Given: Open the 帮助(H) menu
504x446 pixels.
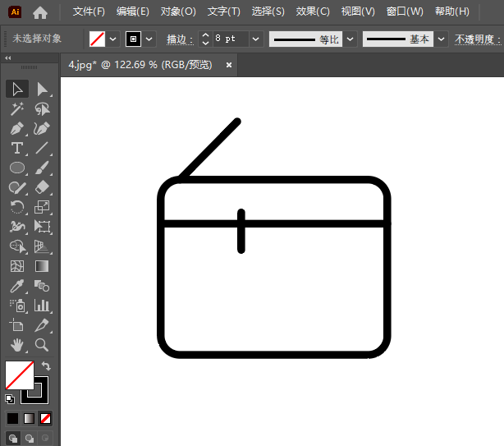Looking at the screenshot, I should pyautogui.click(x=452, y=11).
